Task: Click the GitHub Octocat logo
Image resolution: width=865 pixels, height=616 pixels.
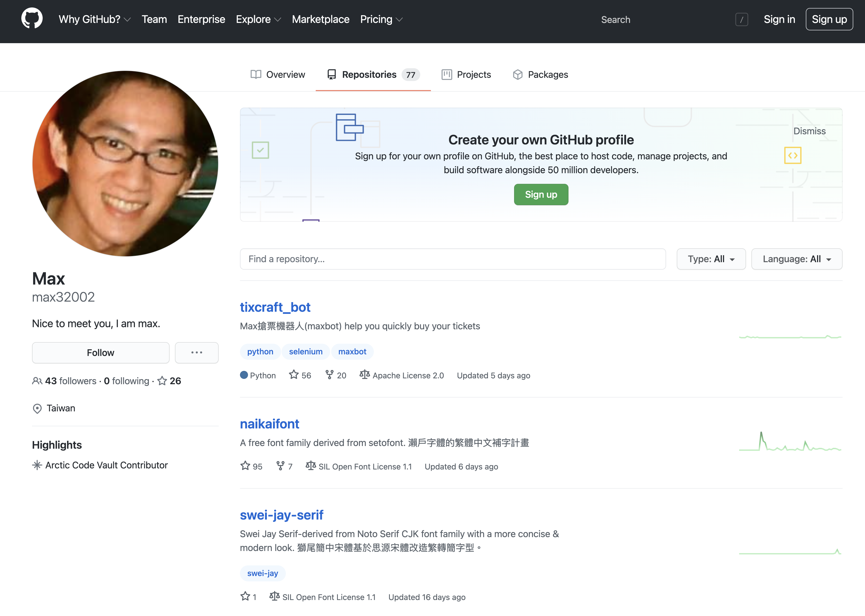Action: pyautogui.click(x=32, y=19)
